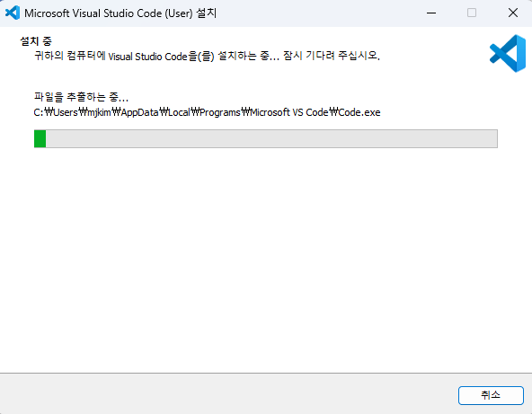532x414 pixels.
Task: Click the installation progress bar
Action: (x=266, y=138)
